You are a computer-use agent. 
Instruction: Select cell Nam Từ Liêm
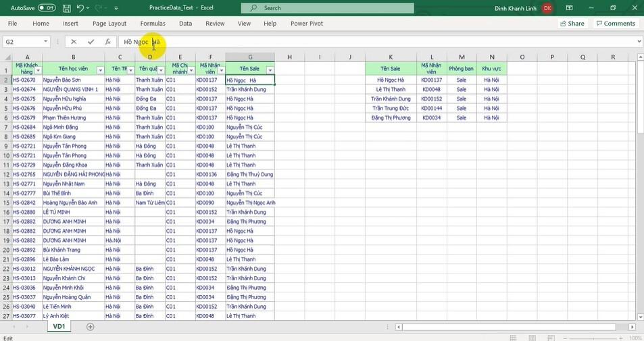pos(150,203)
